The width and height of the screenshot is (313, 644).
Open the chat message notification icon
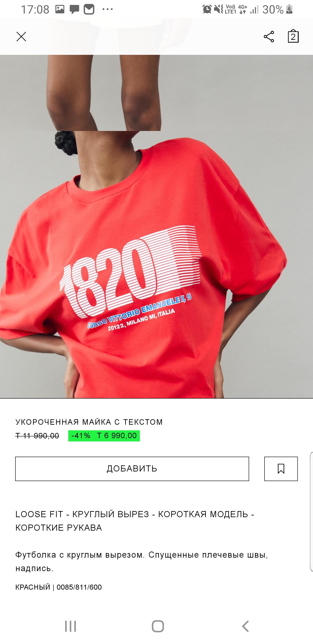click(74, 10)
